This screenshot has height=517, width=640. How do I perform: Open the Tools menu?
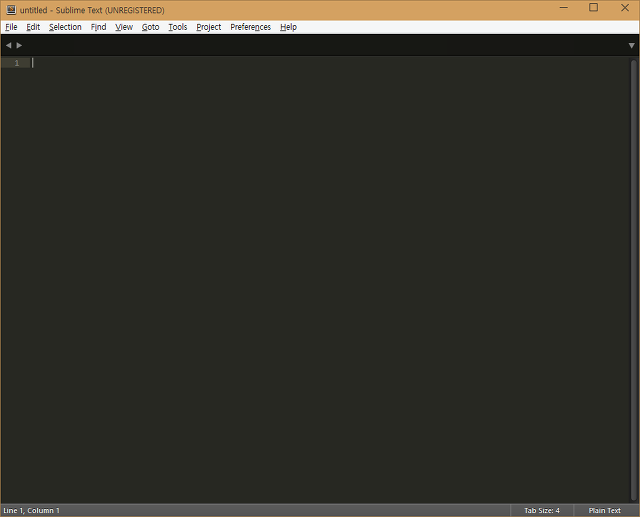coord(178,27)
